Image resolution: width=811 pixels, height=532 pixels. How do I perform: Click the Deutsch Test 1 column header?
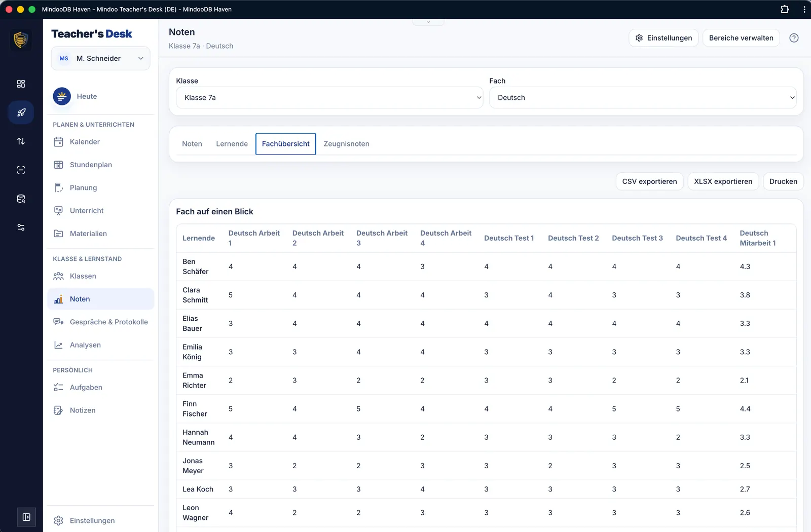509,238
